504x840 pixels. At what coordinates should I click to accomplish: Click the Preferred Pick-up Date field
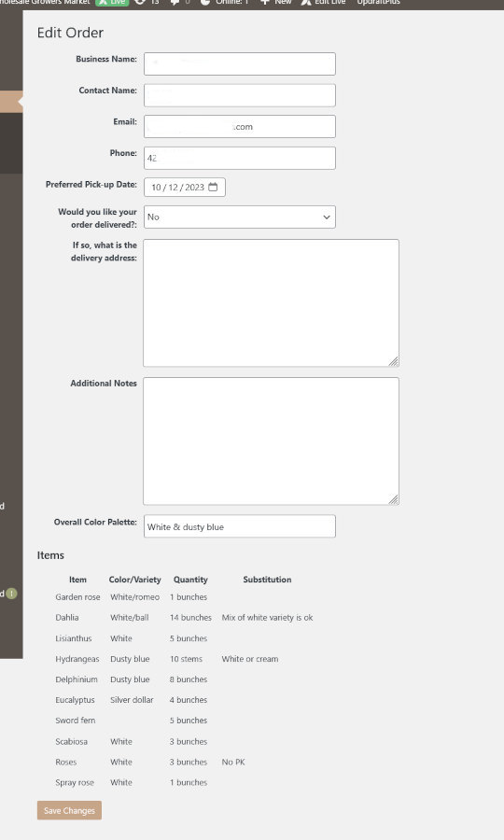(x=184, y=187)
